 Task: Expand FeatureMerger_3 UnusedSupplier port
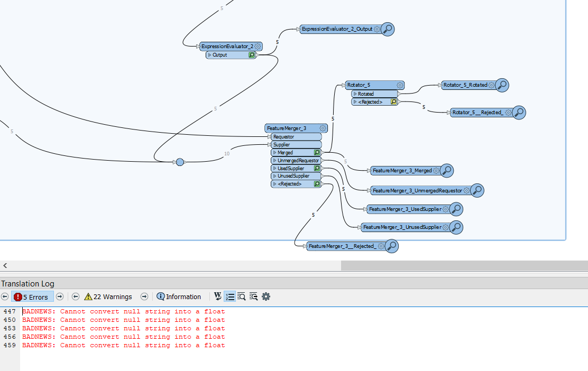(274, 176)
